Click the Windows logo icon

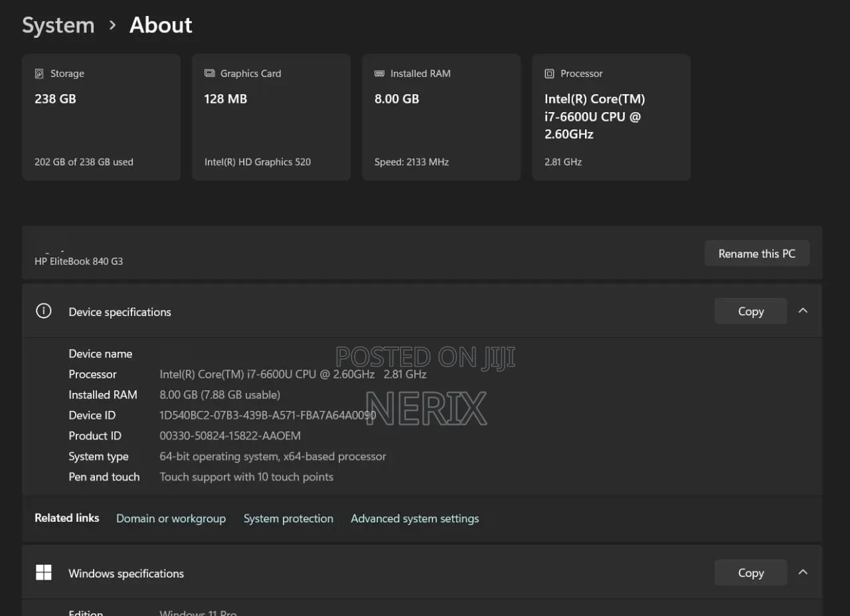tap(43, 572)
